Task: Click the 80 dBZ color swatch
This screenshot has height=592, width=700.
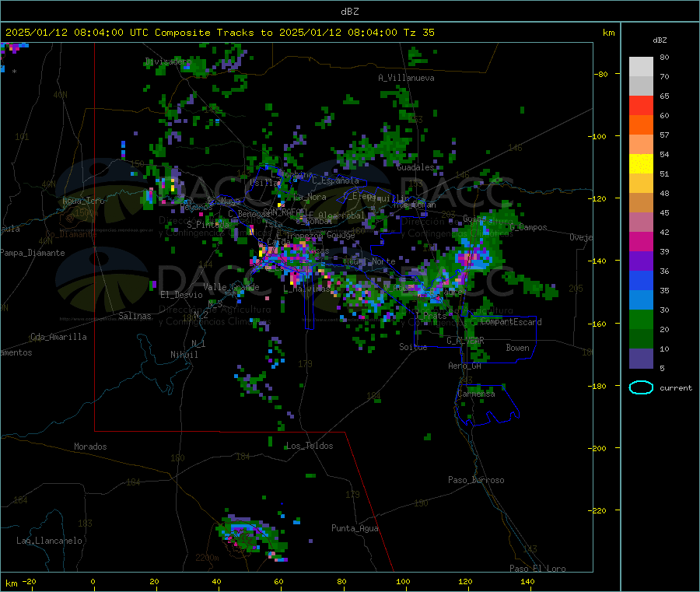Action: pos(641,67)
